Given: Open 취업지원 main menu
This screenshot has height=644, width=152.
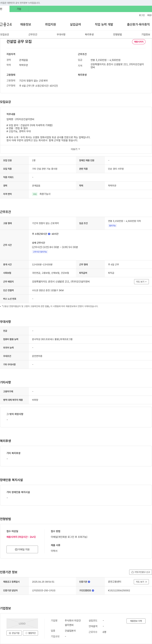Looking at the screenshot, I should [50, 24].
